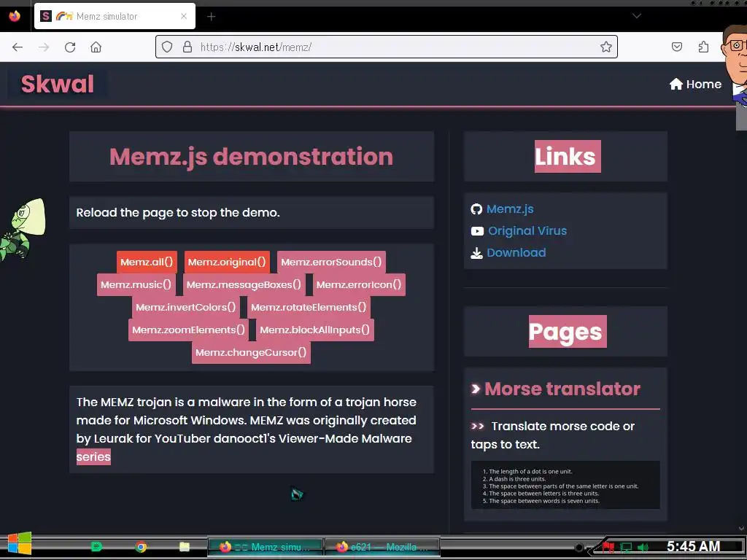The width and height of the screenshot is (747, 560).
Task: Click the house icon next to Home
Action: point(676,85)
